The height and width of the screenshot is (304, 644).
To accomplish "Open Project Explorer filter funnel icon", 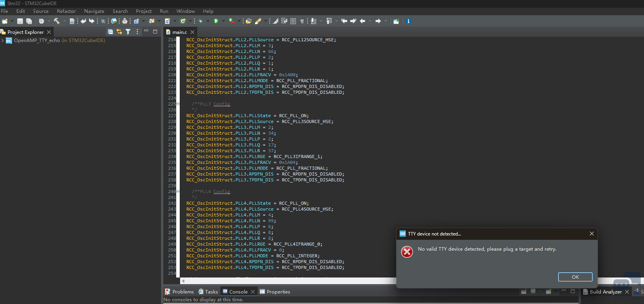I will 128,32.
